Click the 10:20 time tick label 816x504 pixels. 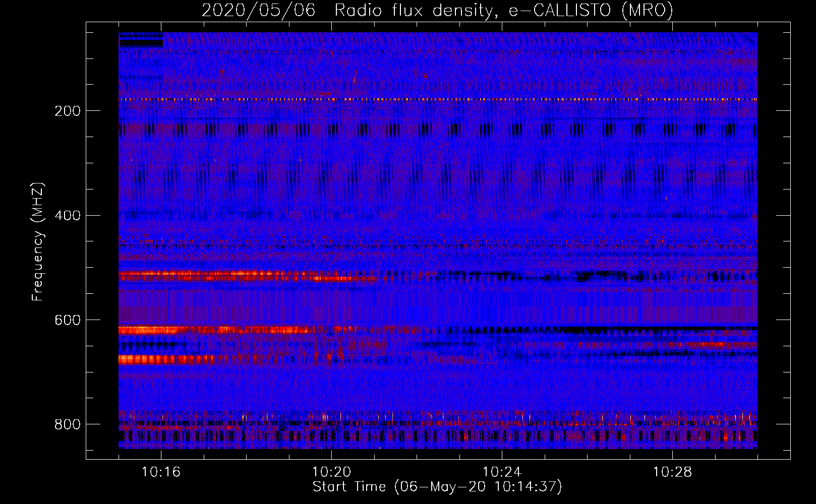pos(331,472)
